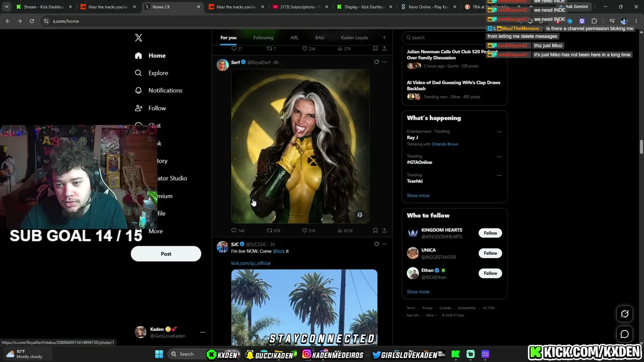Follow Ethan @KICKEthan
Viewport: 644px width, 362px height.
pos(491,273)
